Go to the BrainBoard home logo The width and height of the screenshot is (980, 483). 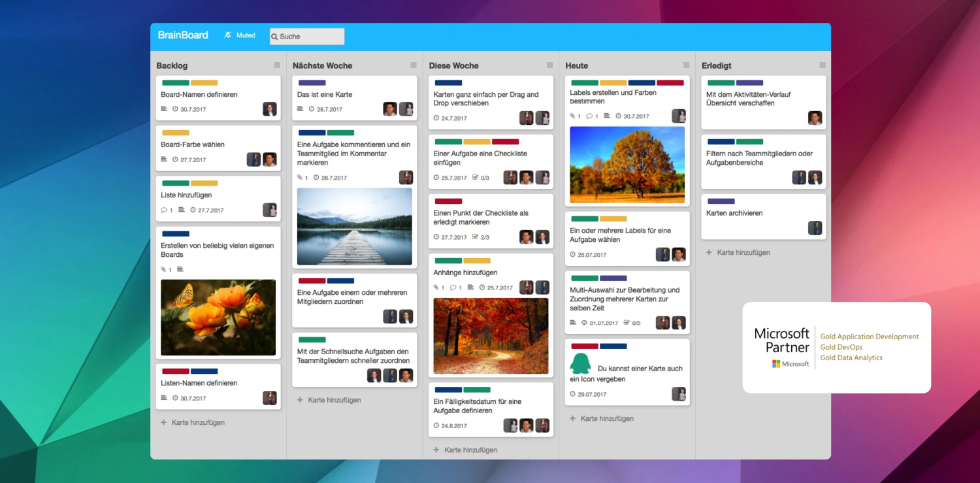(183, 35)
